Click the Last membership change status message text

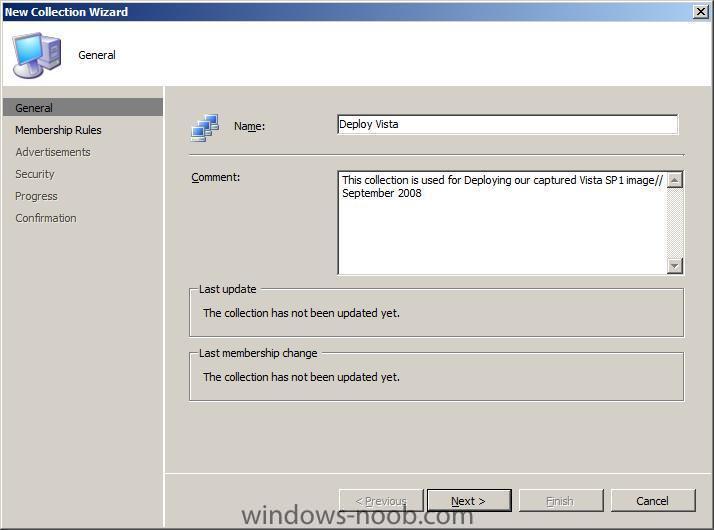tap(301, 377)
